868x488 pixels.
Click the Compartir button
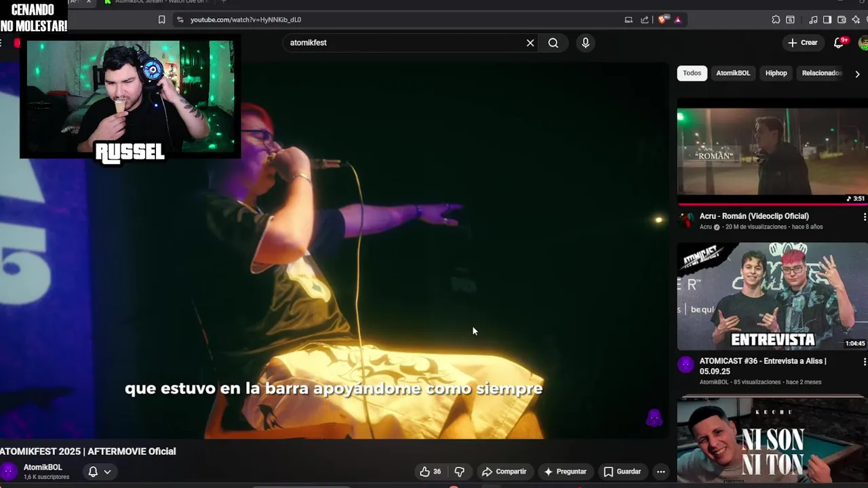point(504,472)
